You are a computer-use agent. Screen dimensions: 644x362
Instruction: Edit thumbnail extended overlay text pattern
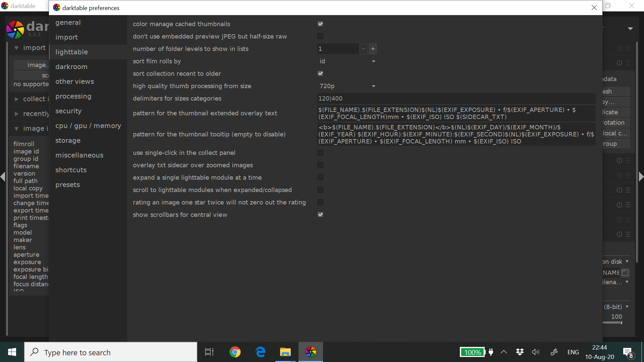click(456, 113)
